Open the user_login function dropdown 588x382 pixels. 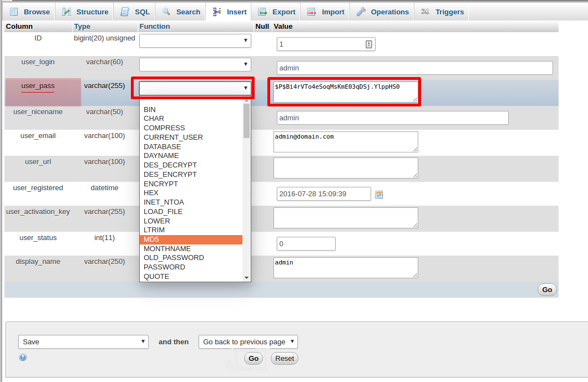click(195, 64)
